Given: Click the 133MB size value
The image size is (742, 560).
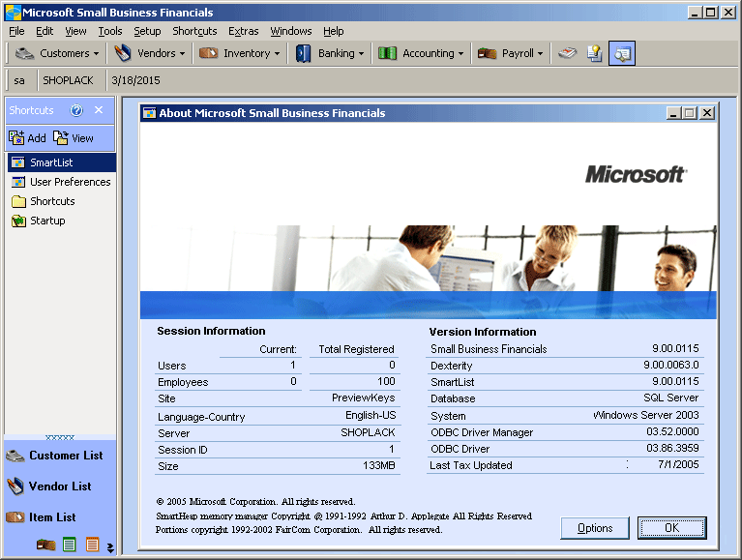Looking at the screenshot, I should (378, 465).
